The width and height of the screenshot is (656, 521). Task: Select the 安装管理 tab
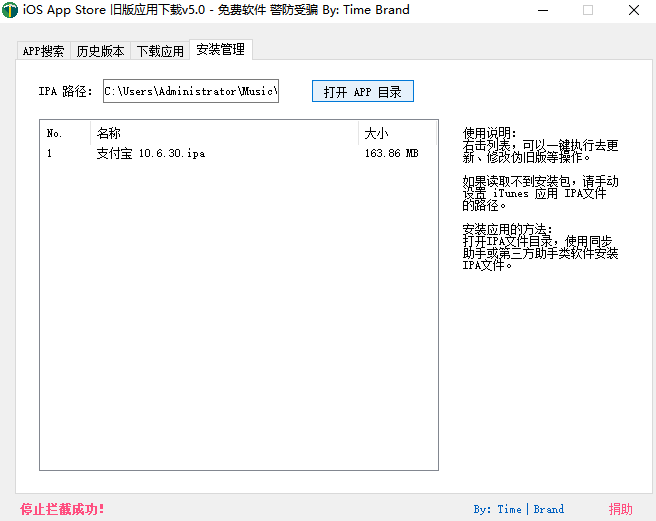220,49
